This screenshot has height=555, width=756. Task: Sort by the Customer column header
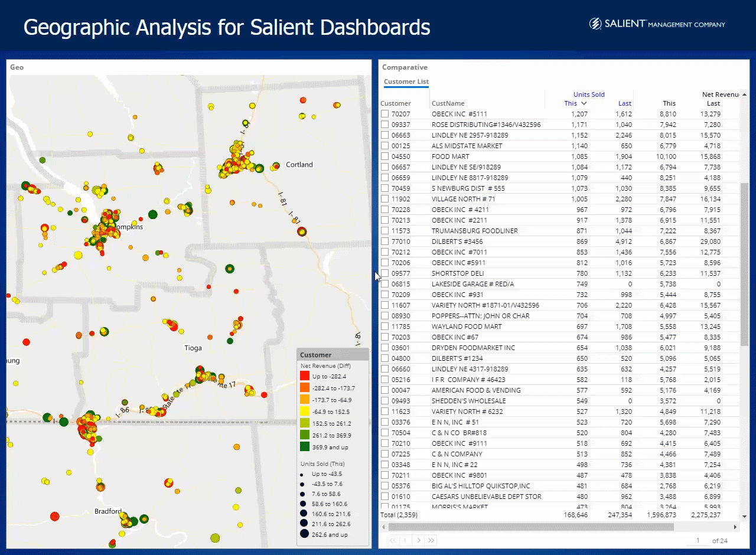coord(396,103)
